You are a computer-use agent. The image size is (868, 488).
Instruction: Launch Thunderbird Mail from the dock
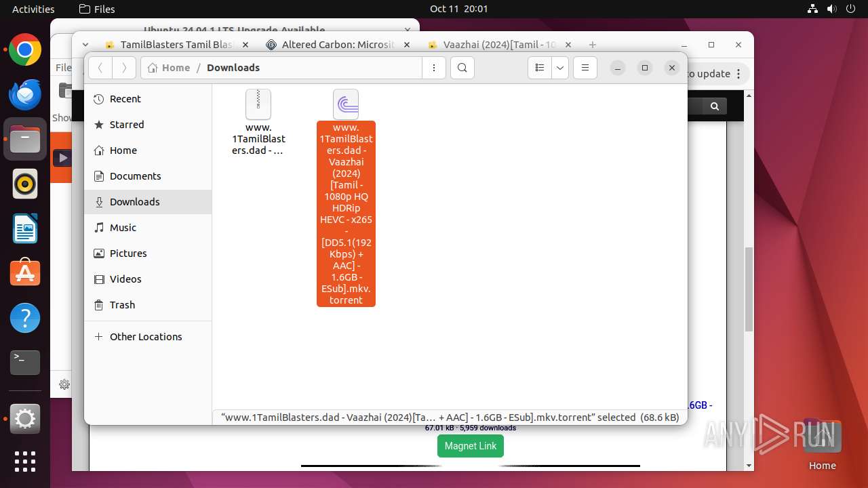point(25,95)
